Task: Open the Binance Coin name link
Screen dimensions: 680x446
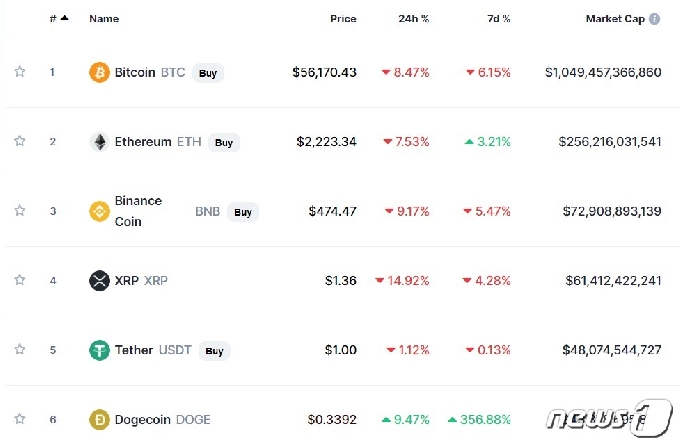Action: click(x=138, y=211)
